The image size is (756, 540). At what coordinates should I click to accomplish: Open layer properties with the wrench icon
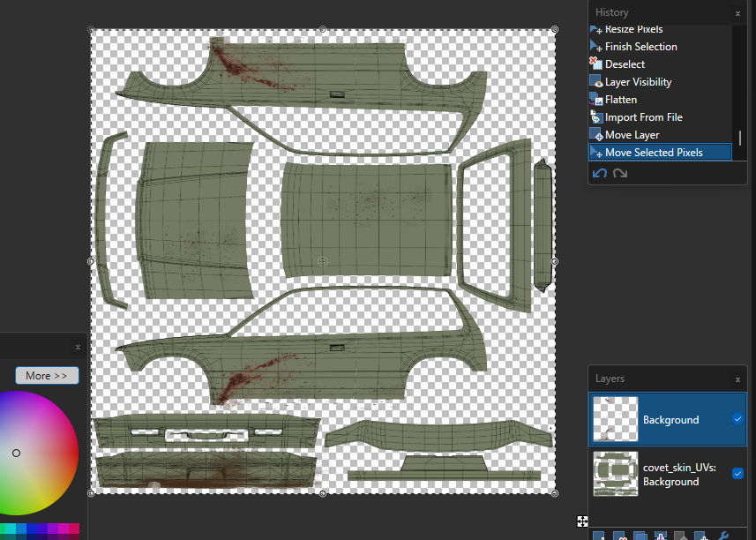[722, 536]
